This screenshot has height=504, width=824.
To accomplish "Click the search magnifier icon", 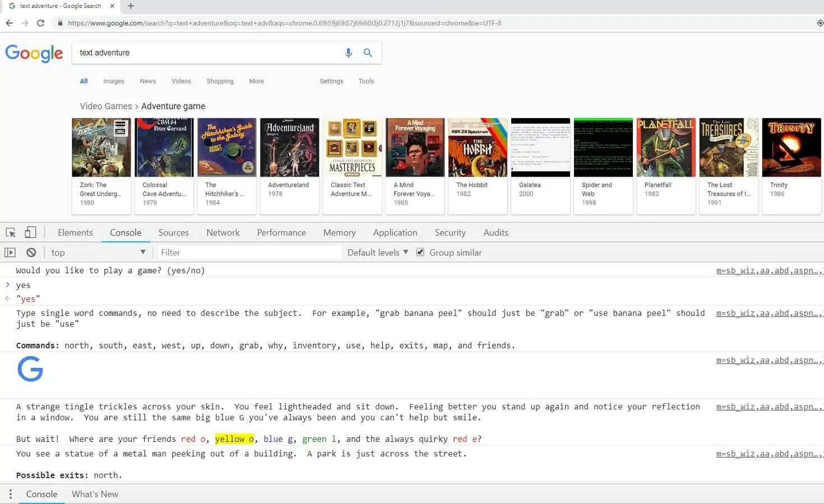I will [368, 52].
